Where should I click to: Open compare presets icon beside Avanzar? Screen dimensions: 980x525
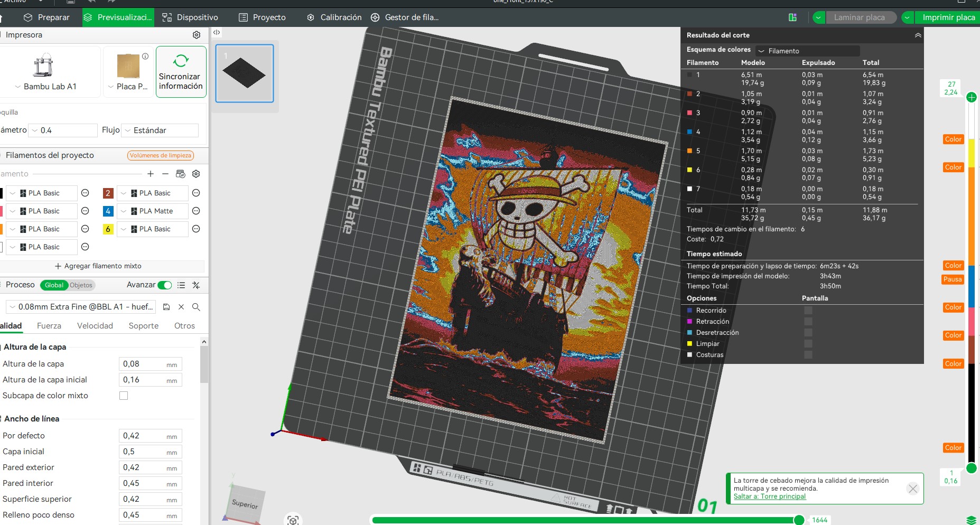196,285
